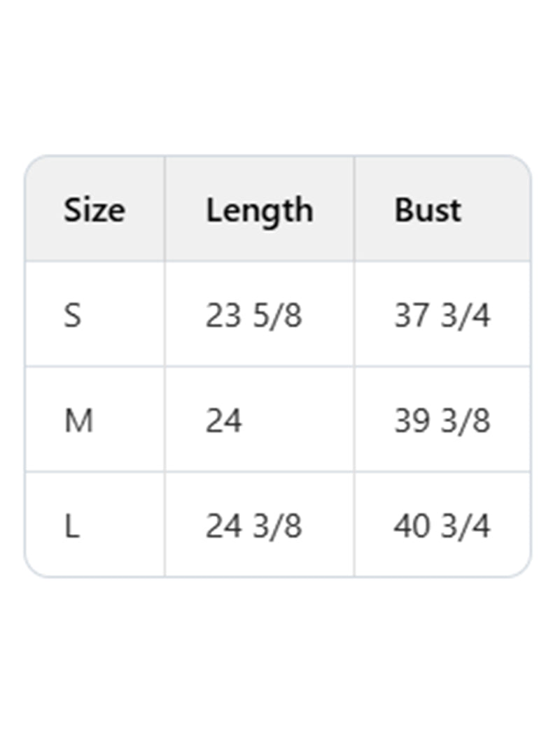Click the 3/4 fraction in L bust
560x735 pixels.
[x=465, y=526]
